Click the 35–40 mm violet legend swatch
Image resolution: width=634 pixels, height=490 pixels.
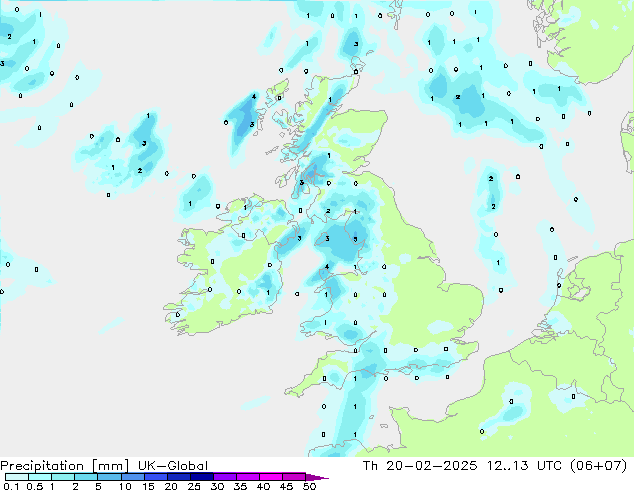coord(247,477)
